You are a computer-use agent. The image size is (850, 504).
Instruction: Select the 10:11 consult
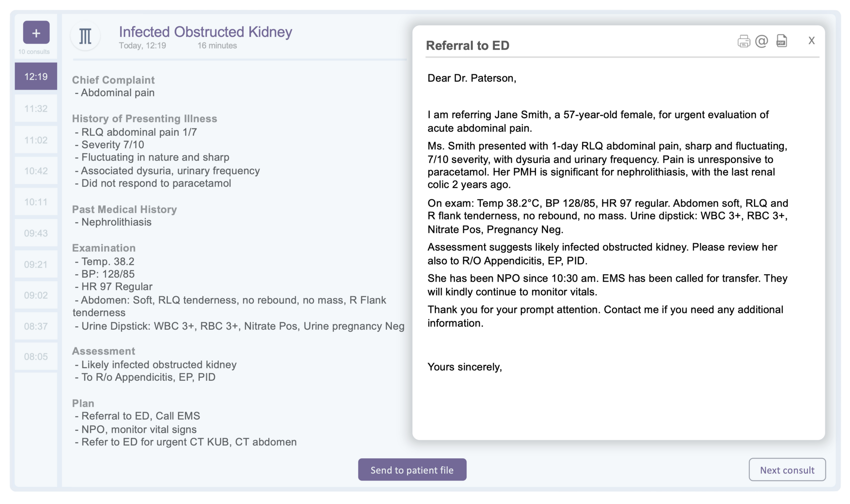click(36, 202)
